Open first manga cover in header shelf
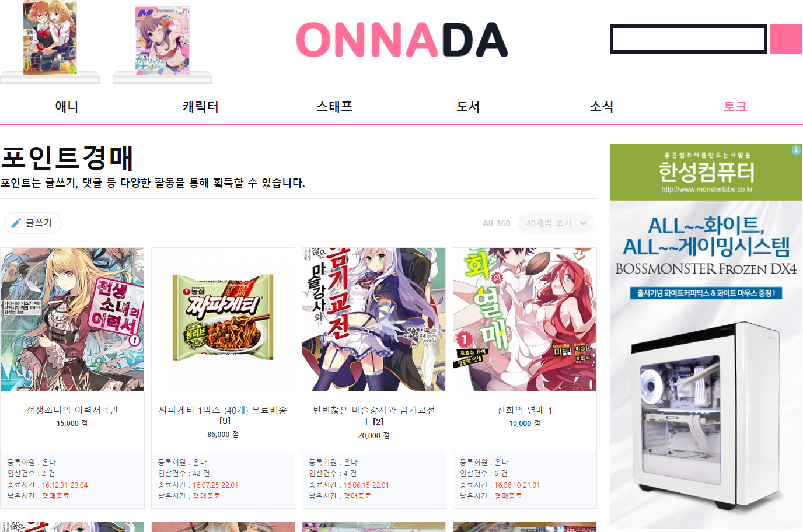Viewport: 803px width, 532px height. point(50,37)
